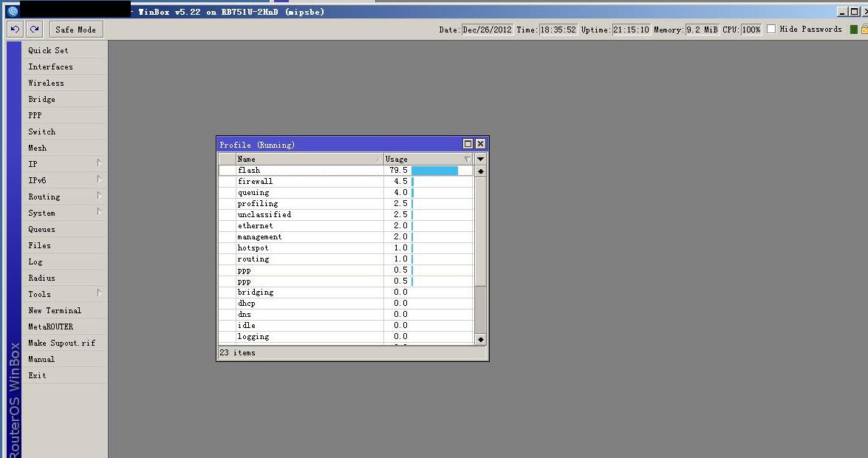Open the Files menu
The width and height of the screenshot is (868, 458).
tap(64, 245)
